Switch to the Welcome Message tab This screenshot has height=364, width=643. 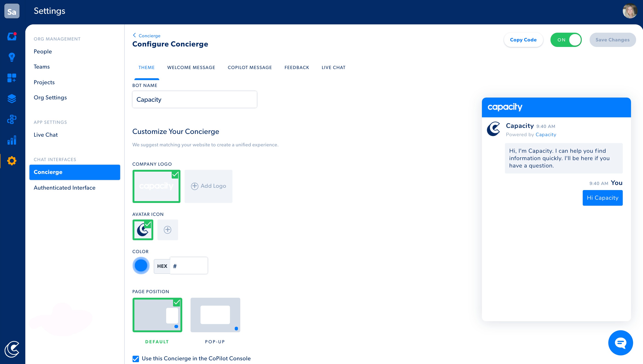point(191,67)
